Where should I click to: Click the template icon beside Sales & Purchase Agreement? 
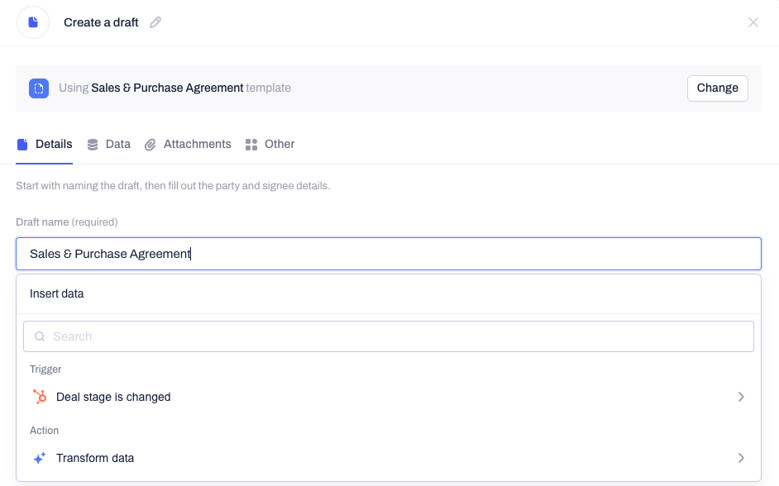pos(39,88)
